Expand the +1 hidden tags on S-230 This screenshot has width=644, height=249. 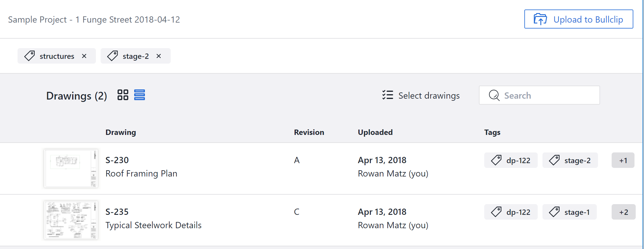point(623,160)
